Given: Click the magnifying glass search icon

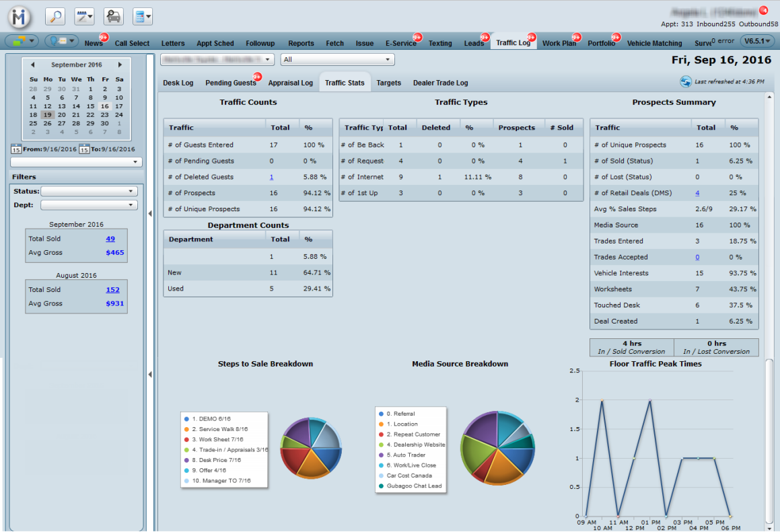Looking at the screenshot, I should click(x=55, y=16).
